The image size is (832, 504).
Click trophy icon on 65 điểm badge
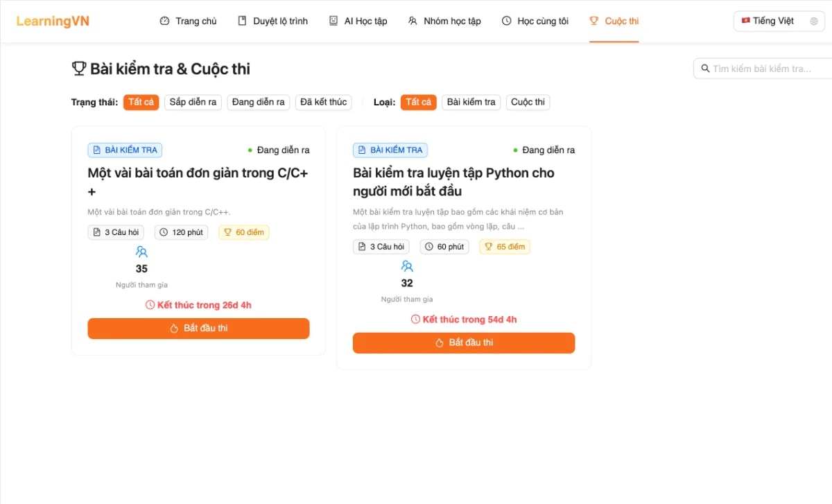[488, 247]
